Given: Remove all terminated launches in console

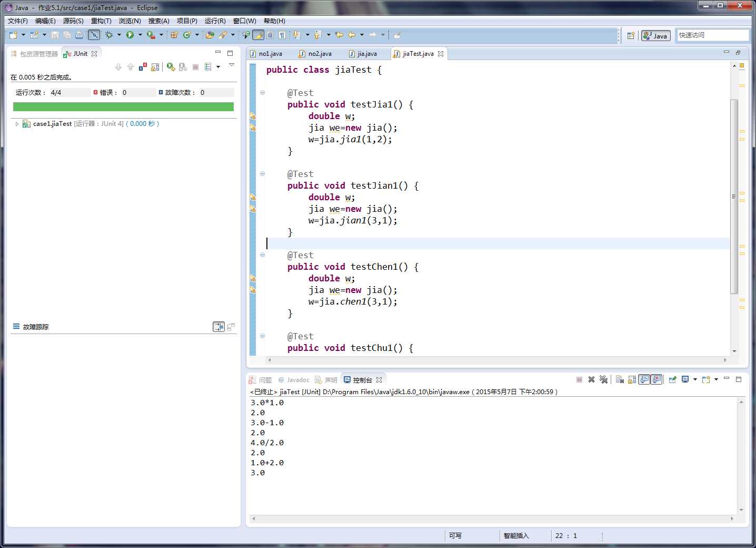Looking at the screenshot, I should coord(603,379).
